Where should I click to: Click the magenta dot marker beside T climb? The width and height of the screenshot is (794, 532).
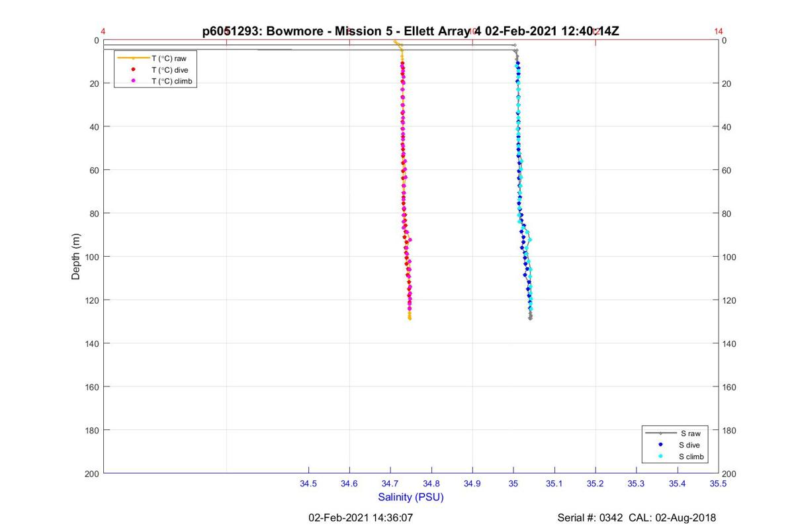coord(134,81)
